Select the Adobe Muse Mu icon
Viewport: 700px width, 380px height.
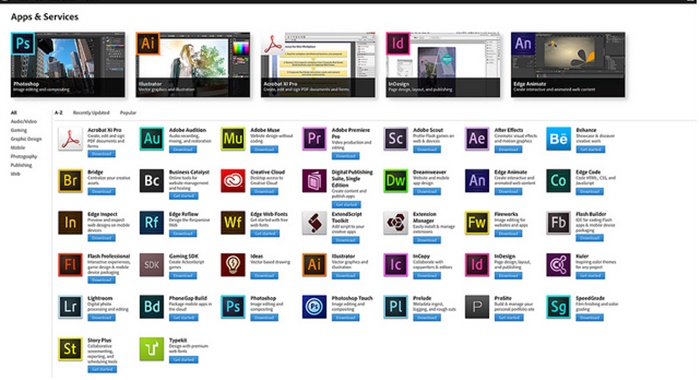click(x=233, y=139)
